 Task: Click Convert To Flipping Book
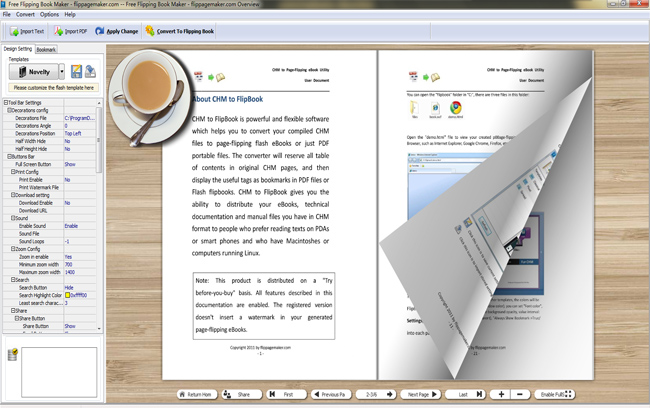click(x=179, y=31)
